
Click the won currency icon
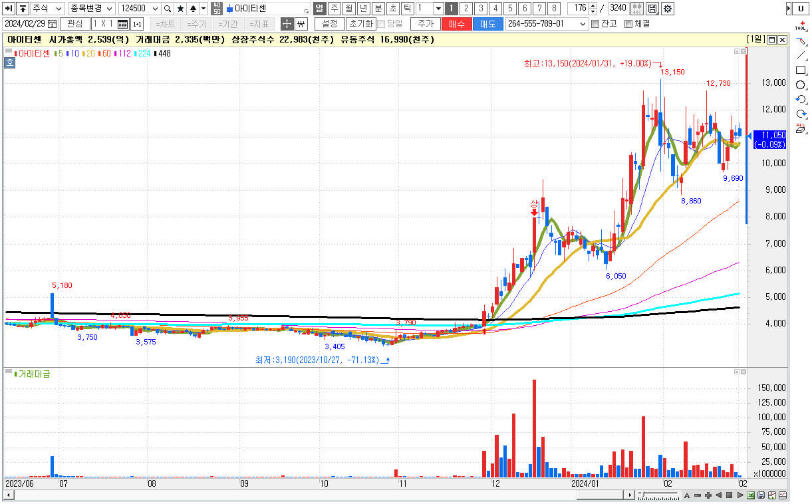[301, 24]
